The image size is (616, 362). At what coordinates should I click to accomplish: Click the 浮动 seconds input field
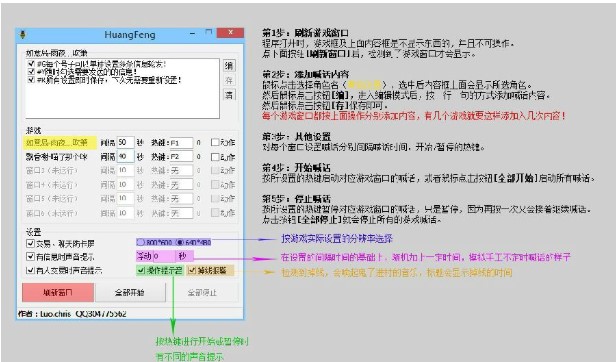[x=163, y=256]
